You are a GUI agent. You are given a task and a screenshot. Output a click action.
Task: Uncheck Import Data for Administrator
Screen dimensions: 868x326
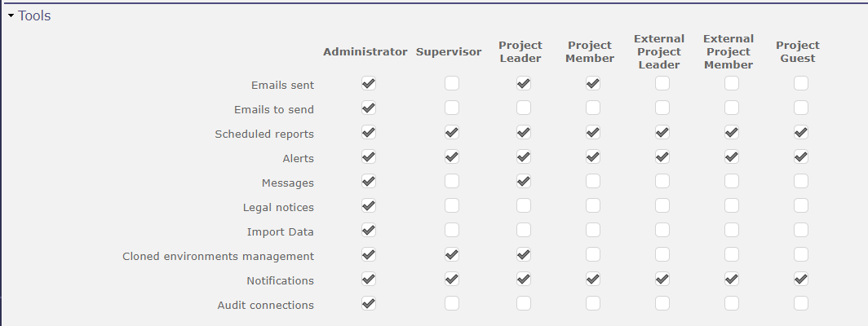(x=369, y=231)
